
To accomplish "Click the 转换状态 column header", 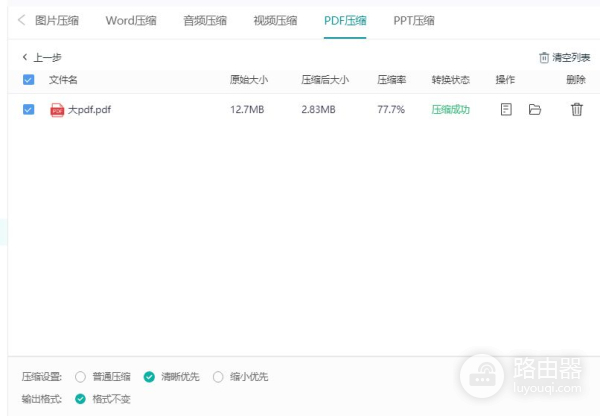I will (450, 80).
